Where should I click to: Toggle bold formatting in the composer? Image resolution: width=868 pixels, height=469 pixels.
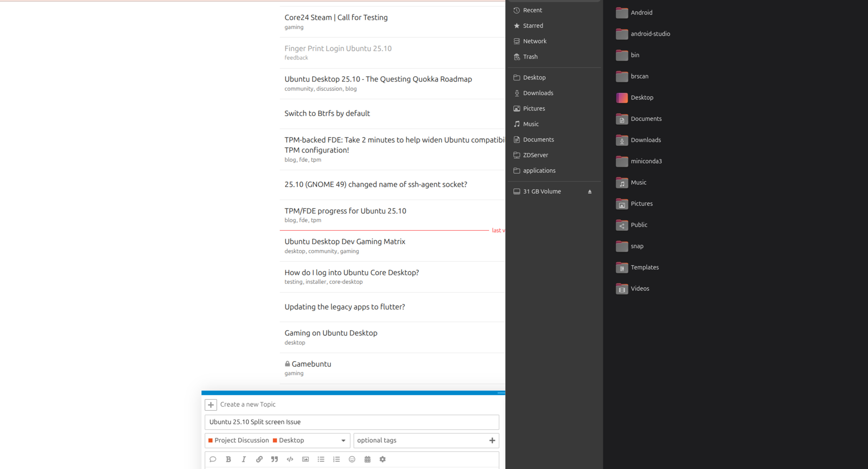(228, 459)
